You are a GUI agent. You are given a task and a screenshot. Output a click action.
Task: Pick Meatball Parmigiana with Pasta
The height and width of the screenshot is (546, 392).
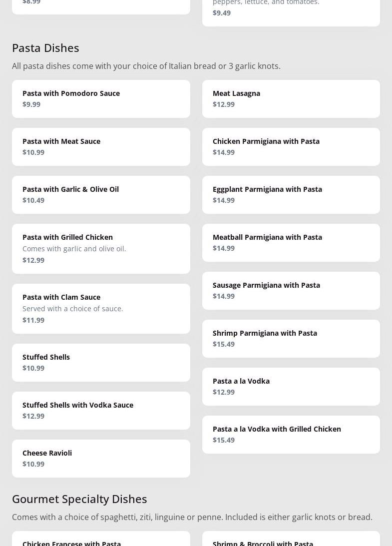point(291,243)
